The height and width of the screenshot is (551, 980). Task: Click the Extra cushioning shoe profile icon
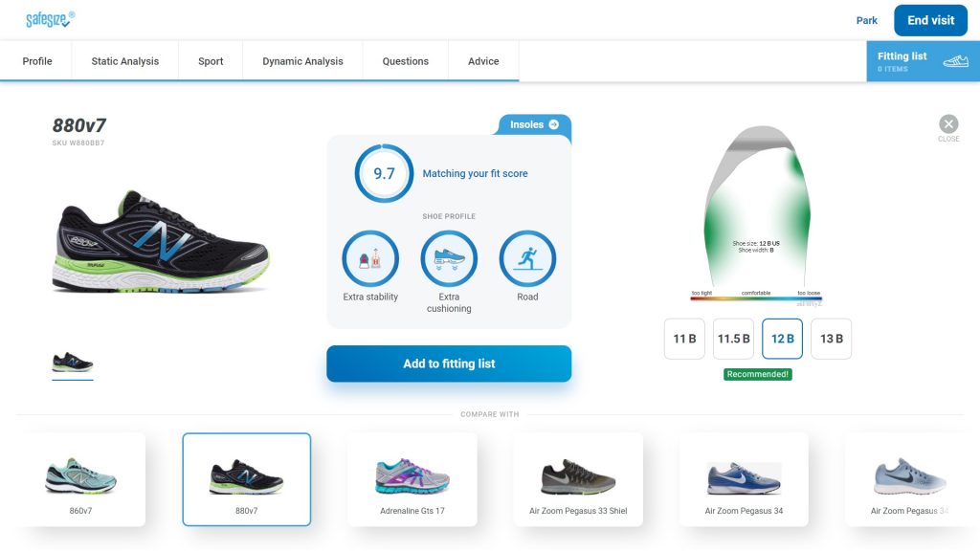click(x=449, y=258)
